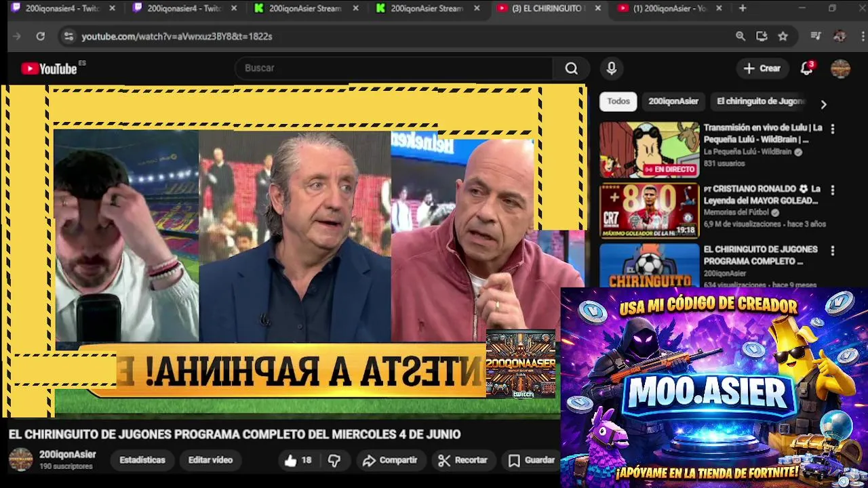Image resolution: width=868 pixels, height=488 pixels.
Task: Reload the page with the refresh icon
Action: (x=41, y=36)
